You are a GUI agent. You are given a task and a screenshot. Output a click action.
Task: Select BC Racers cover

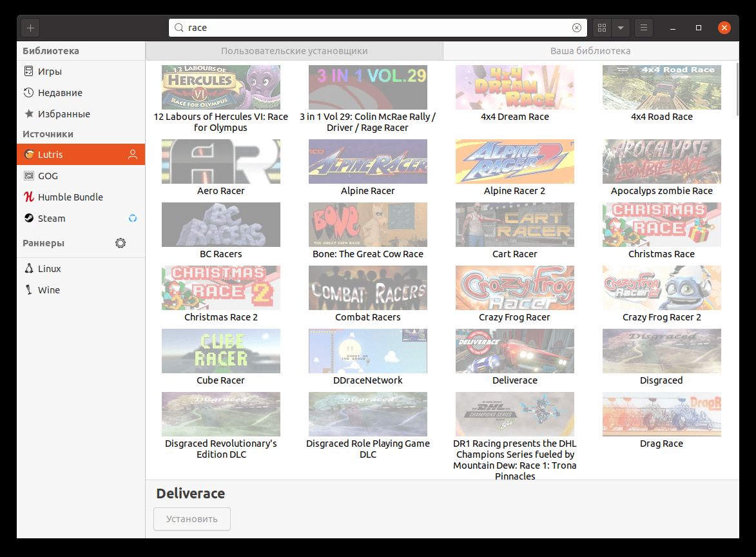(221, 225)
